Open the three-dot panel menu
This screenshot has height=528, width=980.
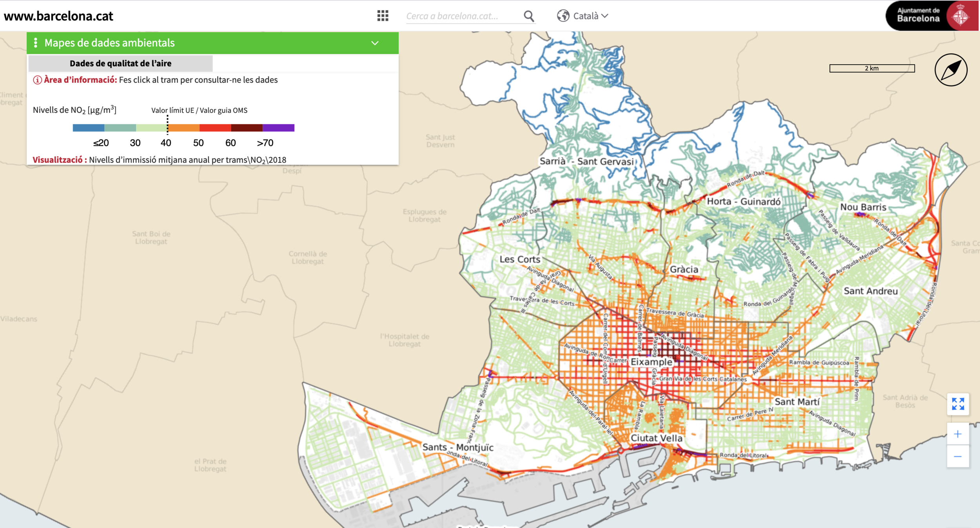pyautogui.click(x=36, y=43)
